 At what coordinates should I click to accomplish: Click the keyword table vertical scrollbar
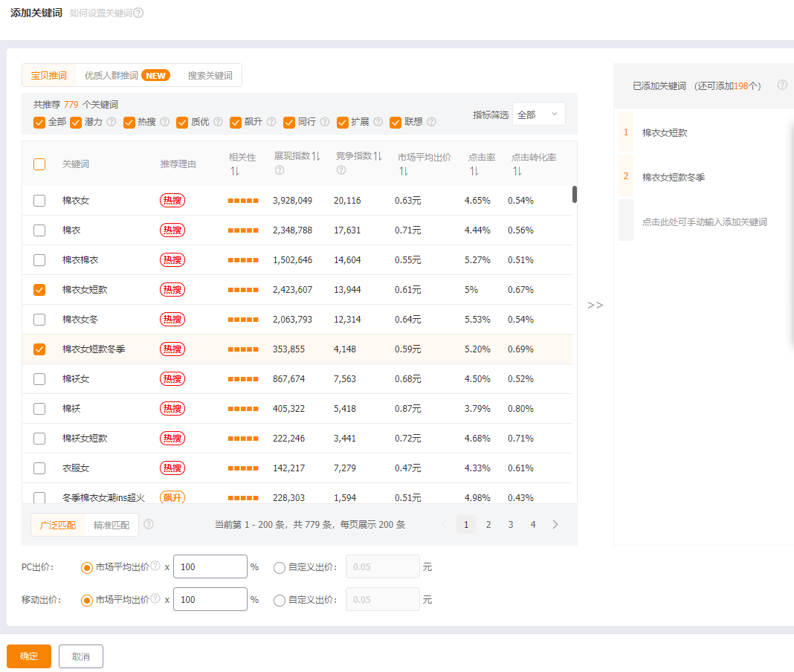[575, 194]
